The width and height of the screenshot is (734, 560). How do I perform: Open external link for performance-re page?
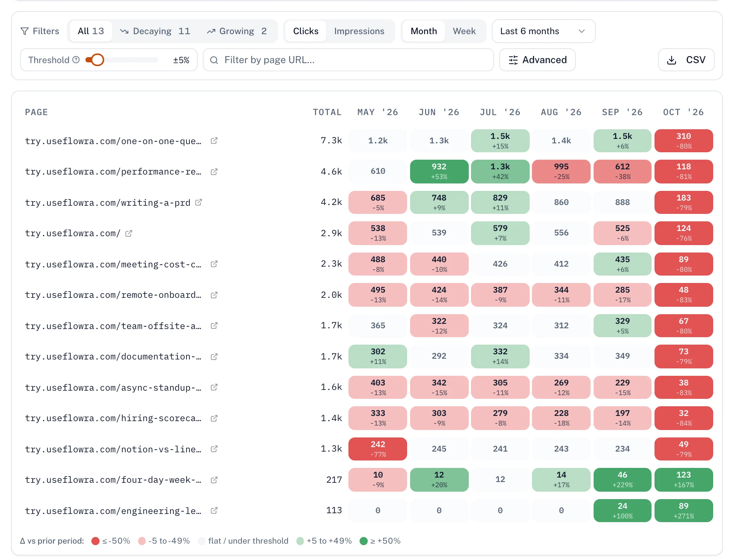214,172
